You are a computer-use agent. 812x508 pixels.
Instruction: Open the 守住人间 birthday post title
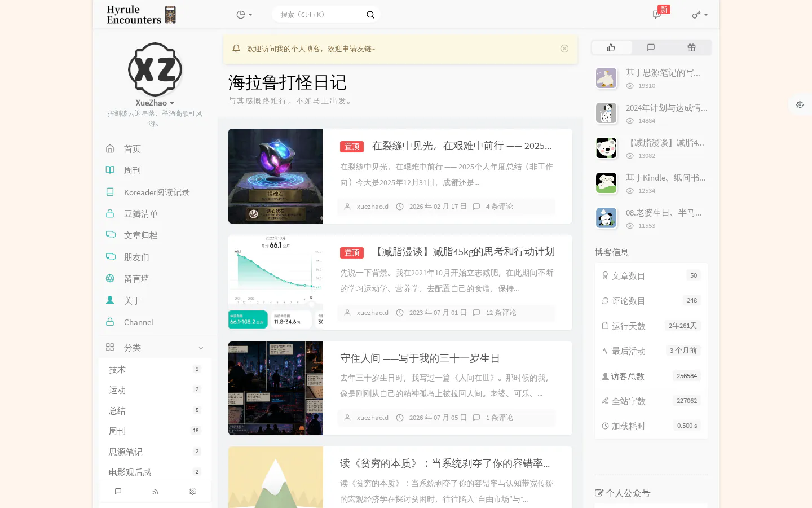tap(420, 358)
